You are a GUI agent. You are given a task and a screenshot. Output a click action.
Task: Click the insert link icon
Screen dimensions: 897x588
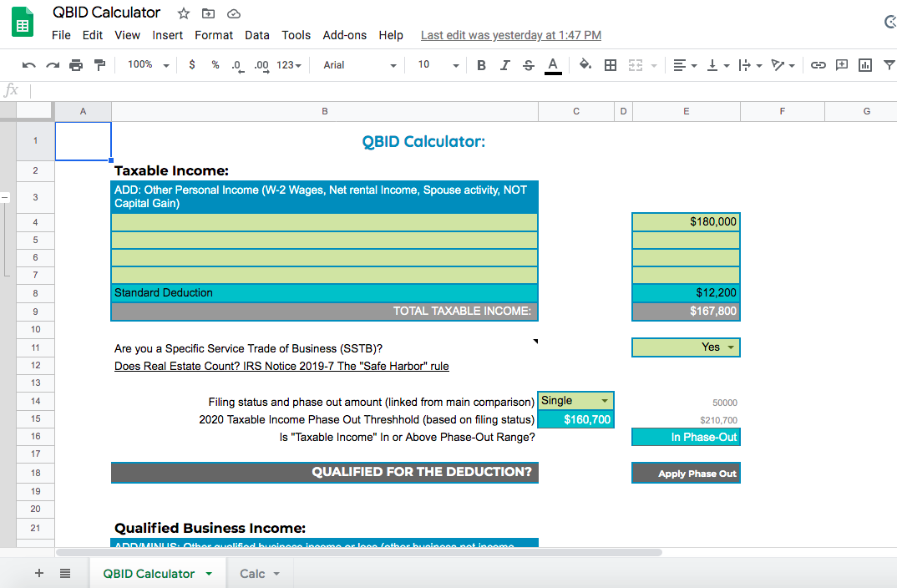click(x=818, y=65)
